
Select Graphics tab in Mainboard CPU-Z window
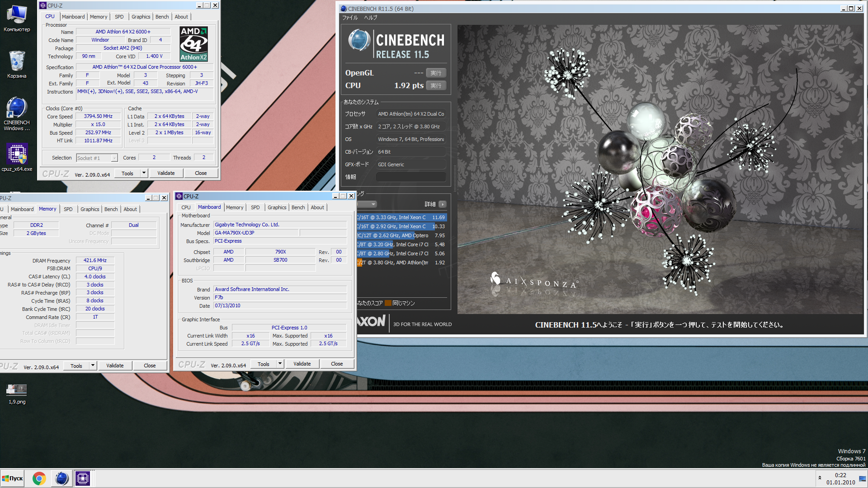tap(277, 207)
